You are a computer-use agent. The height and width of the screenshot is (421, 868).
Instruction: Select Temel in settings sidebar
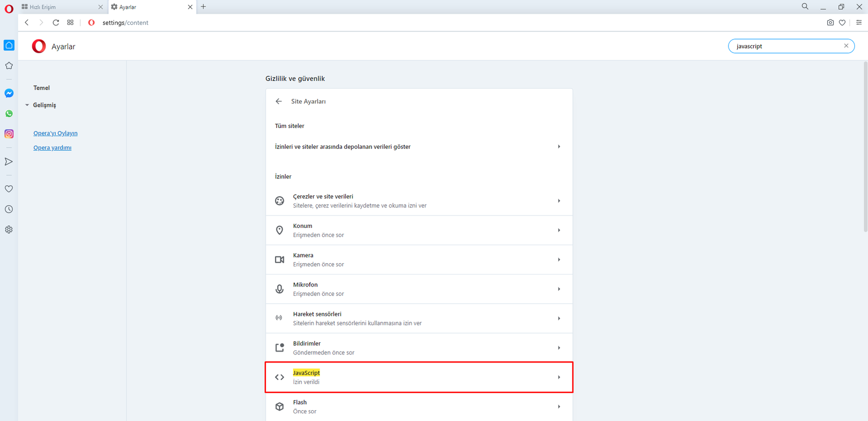tap(42, 88)
